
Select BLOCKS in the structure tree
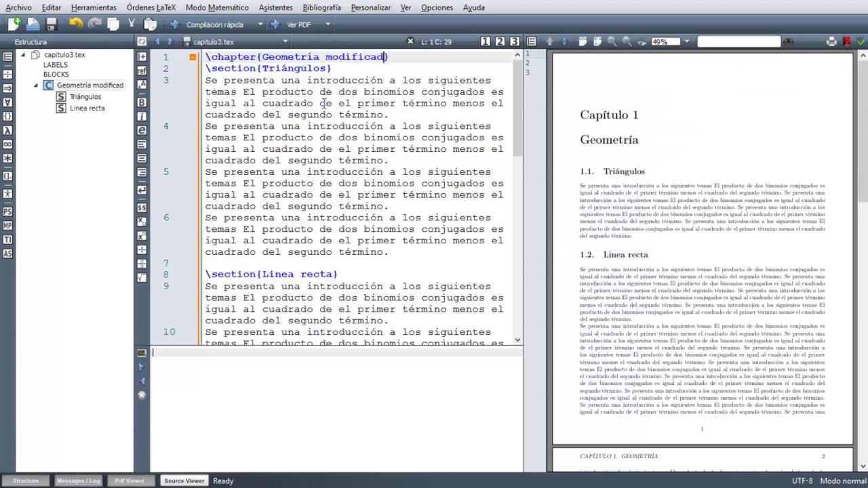tap(56, 75)
